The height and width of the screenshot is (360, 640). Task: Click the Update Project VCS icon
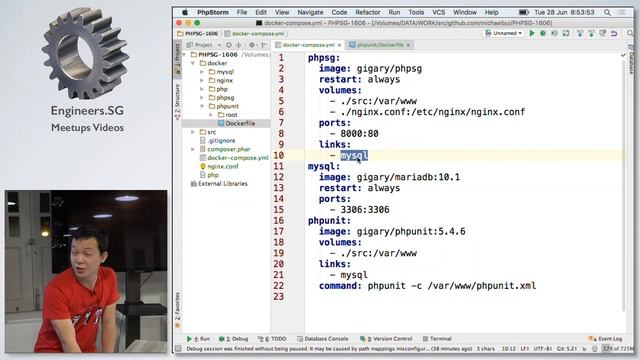[x=580, y=33]
